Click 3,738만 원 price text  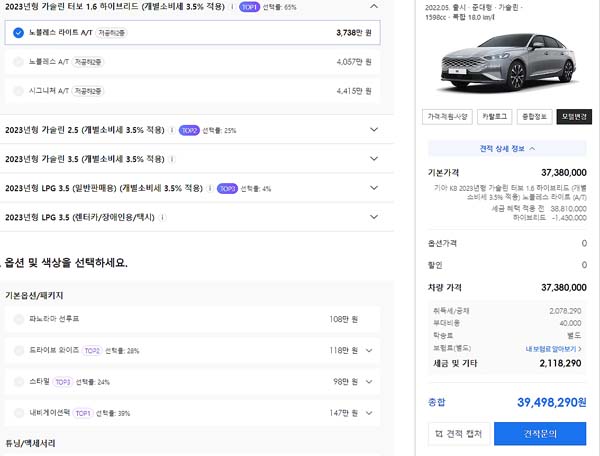354,33
